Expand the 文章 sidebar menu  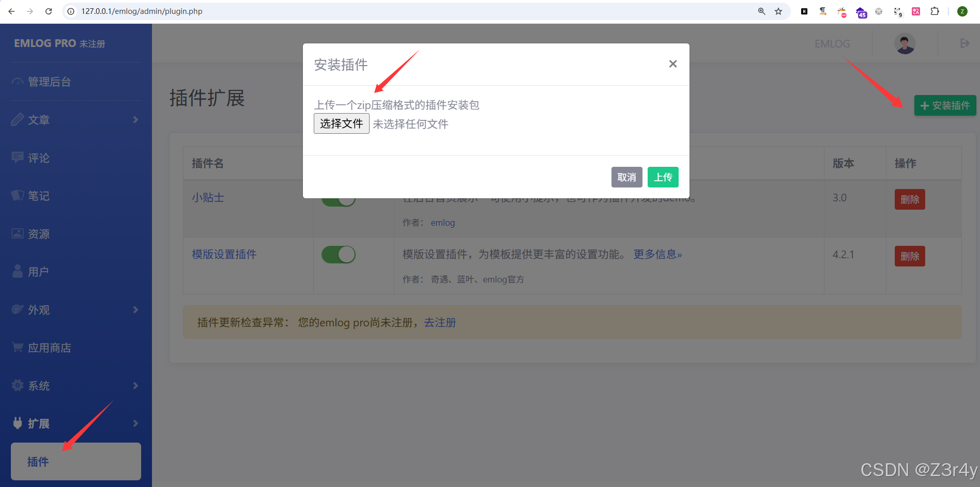pyautogui.click(x=76, y=120)
